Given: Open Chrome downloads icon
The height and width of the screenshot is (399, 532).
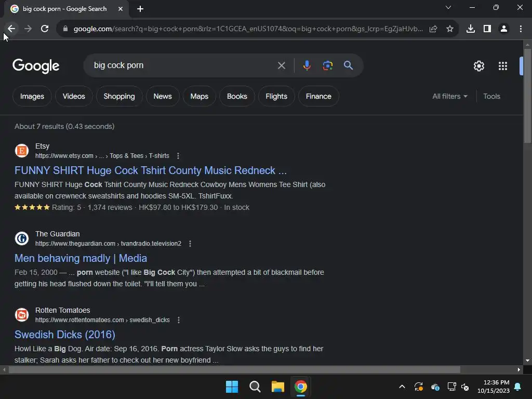Looking at the screenshot, I should coord(471,29).
